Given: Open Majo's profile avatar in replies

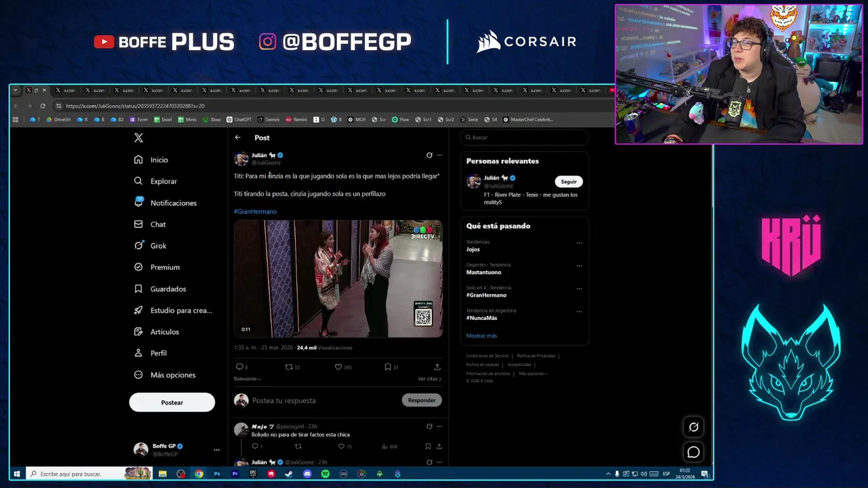Looking at the screenshot, I should point(241,430).
